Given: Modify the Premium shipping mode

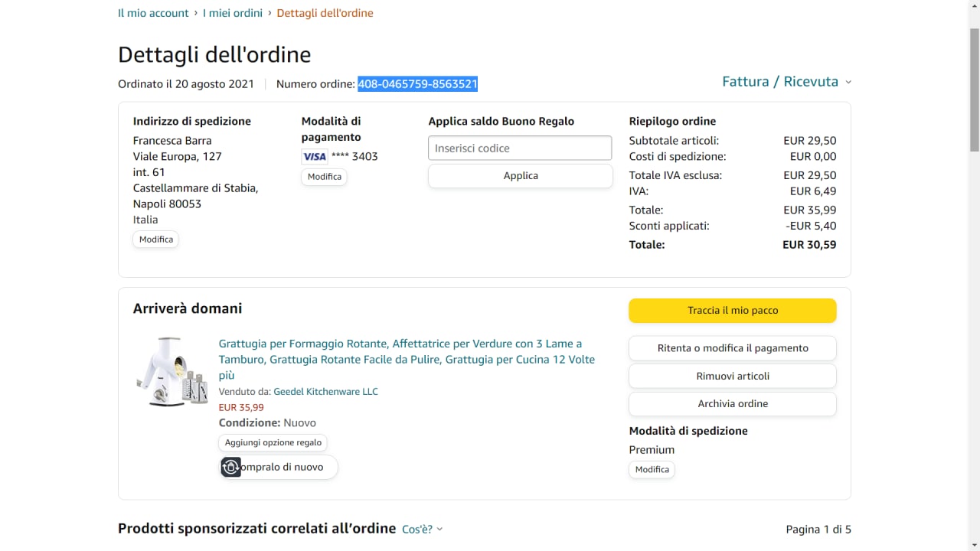Looking at the screenshot, I should click(x=652, y=470).
